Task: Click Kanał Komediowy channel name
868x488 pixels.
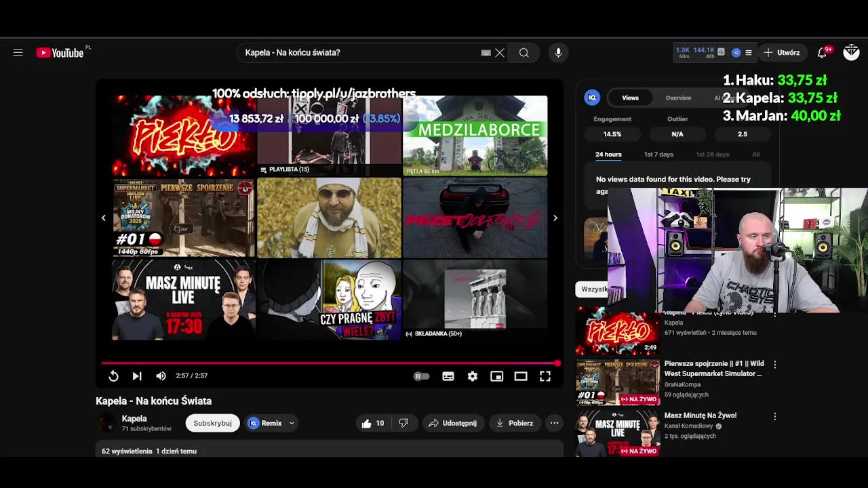Action: click(x=688, y=426)
